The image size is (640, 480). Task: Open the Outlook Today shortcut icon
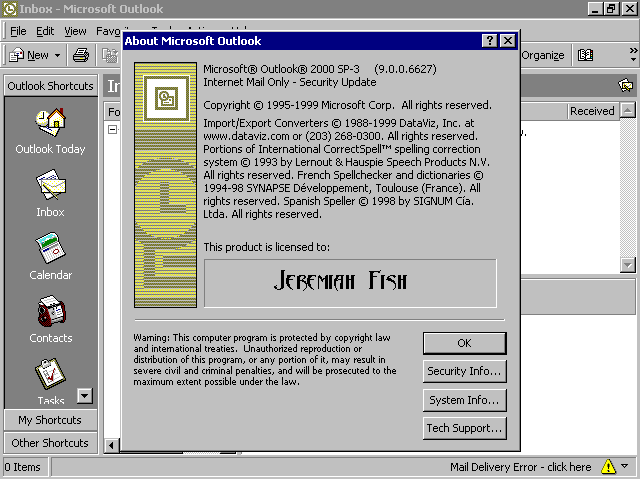pos(51,122)
